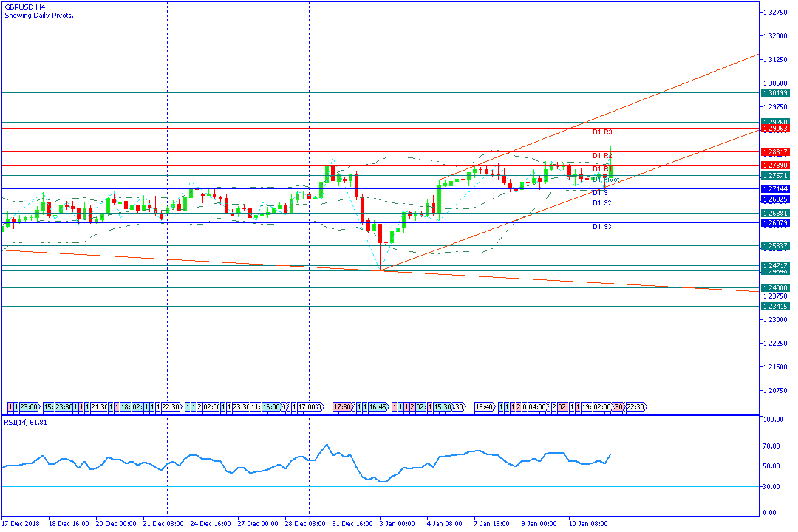The image size is (798, 532).
Task: Click the 17:00 event marker
Action: point(308,407)
